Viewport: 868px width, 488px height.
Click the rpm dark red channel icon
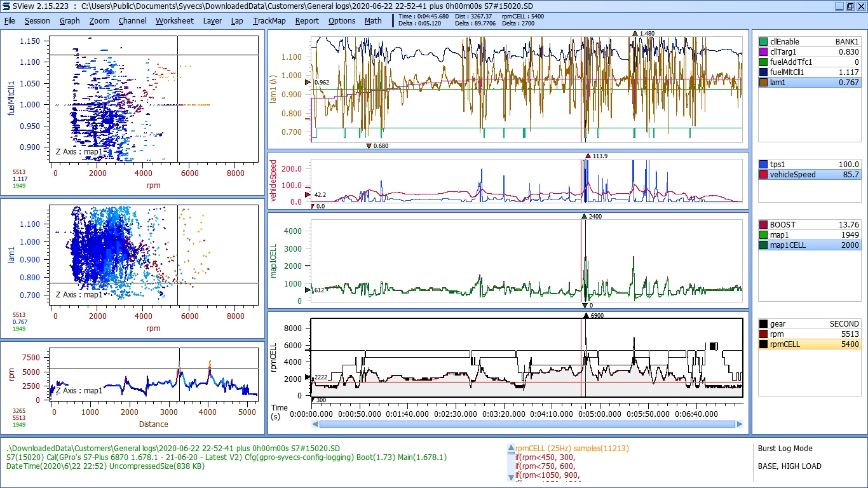click(x=763, y=334)
